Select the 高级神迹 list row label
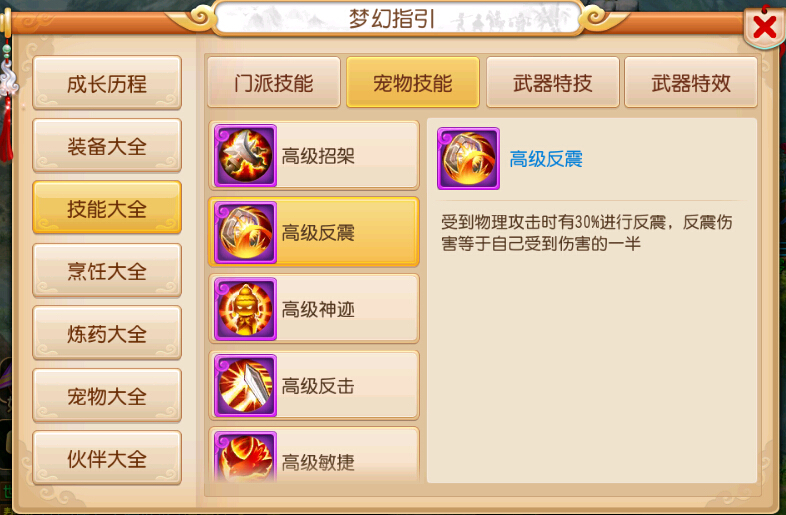The image size is (786, 515). [x=318, y=309]
